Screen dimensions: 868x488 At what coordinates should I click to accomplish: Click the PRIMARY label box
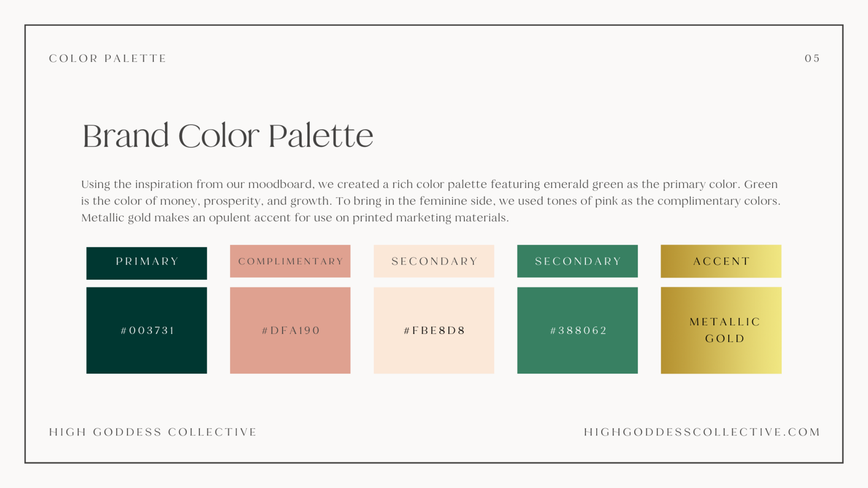pos(146,264)
